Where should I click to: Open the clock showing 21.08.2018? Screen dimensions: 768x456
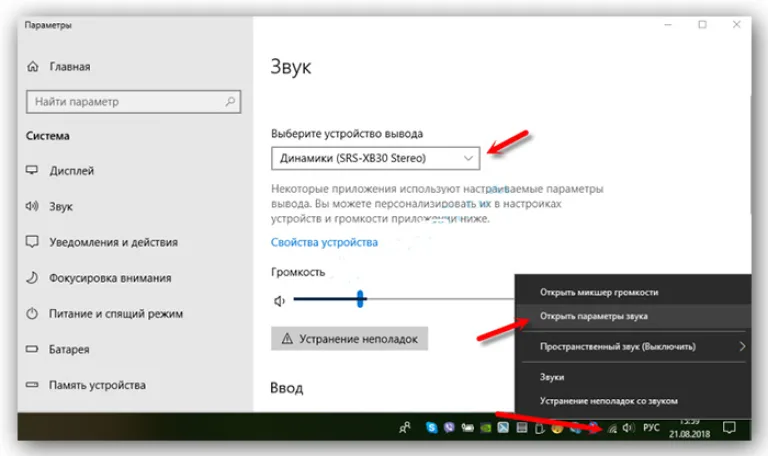coord(689,428)
